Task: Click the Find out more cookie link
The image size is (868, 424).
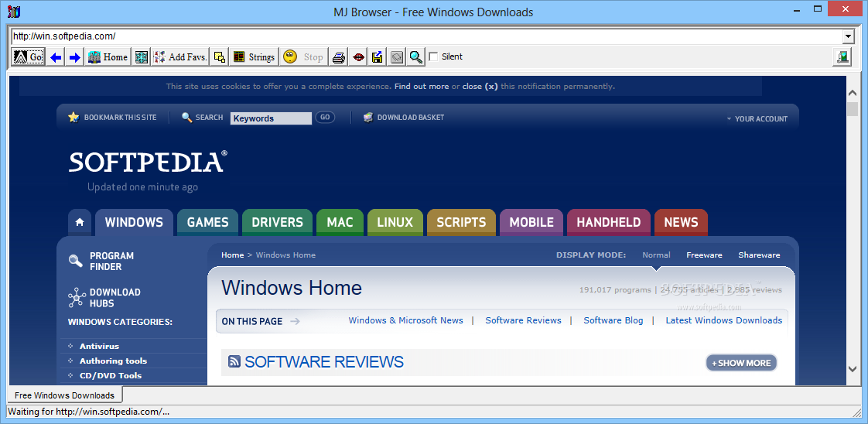Action: [x=422, y=87]
